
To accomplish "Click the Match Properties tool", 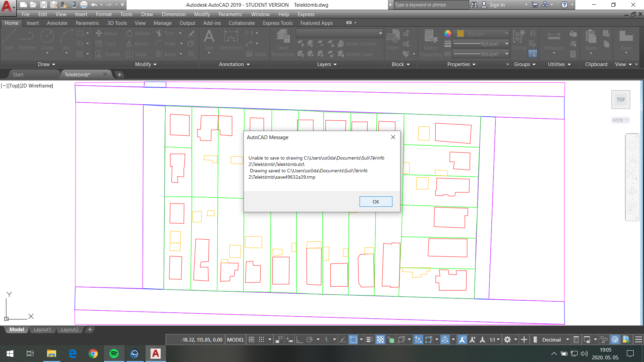I will click(431, 43).
